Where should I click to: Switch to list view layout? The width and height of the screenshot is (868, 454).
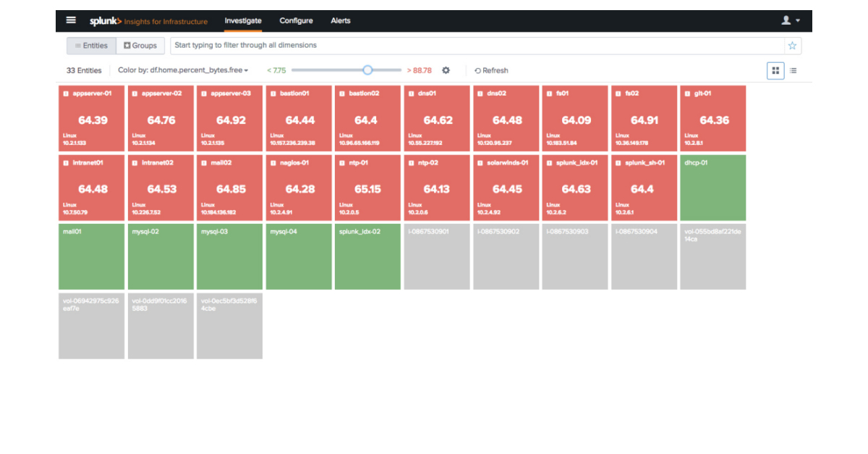[x=793, y=70]
